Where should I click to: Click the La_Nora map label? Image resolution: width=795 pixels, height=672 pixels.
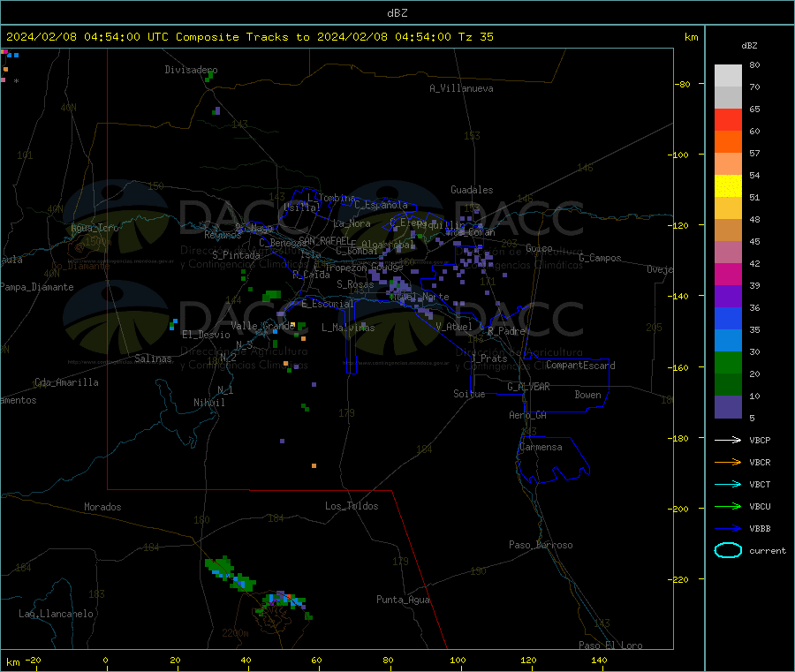pyautogui.click(x=352, y=223)
